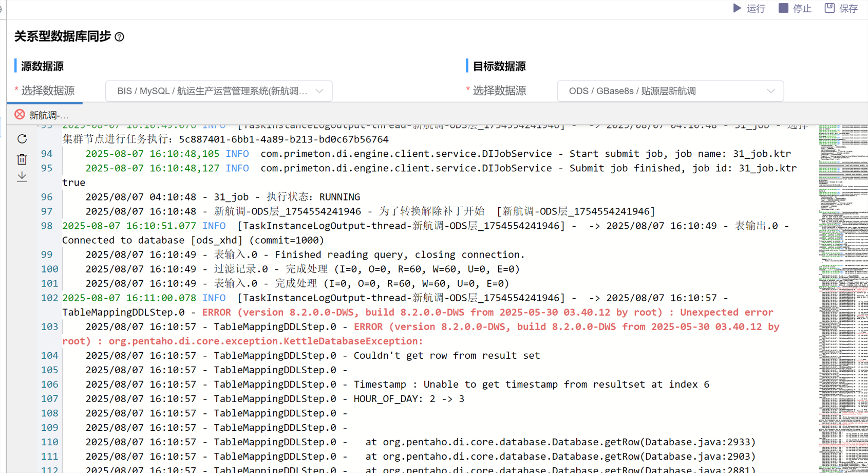Click the log minimap on the right
The height and width of the screenshot is (473, 868).
pos(842,298)
